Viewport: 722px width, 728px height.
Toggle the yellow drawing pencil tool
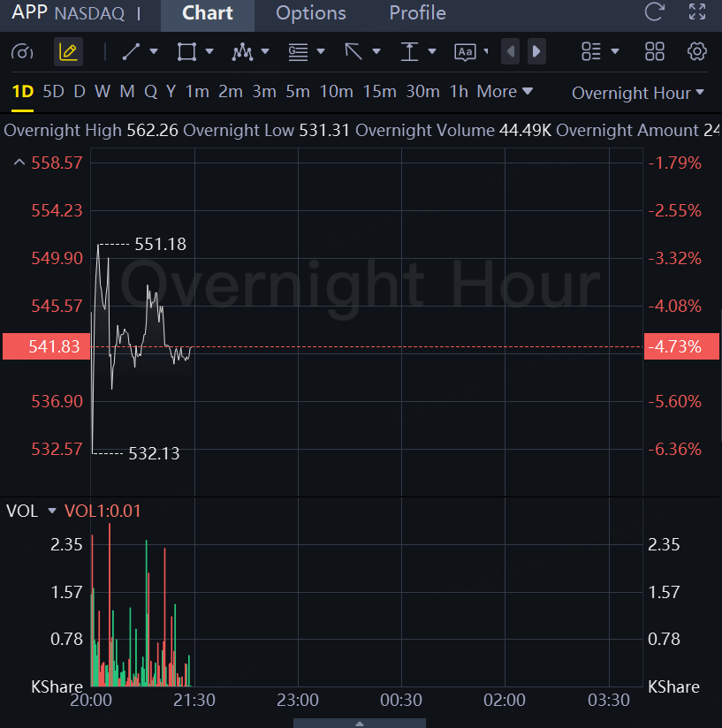point(68,51)
